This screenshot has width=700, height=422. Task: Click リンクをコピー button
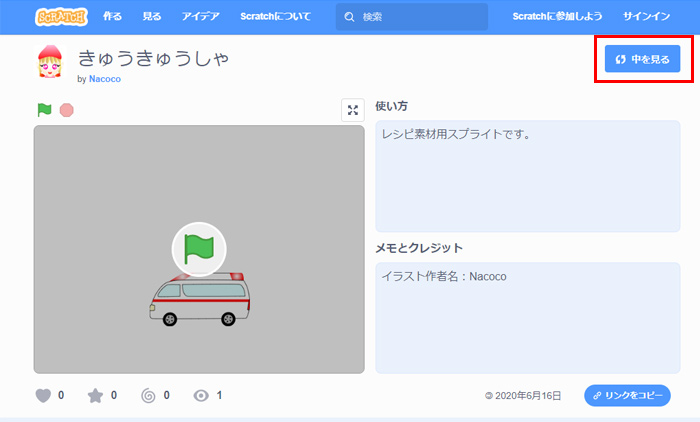pos(627,396)
